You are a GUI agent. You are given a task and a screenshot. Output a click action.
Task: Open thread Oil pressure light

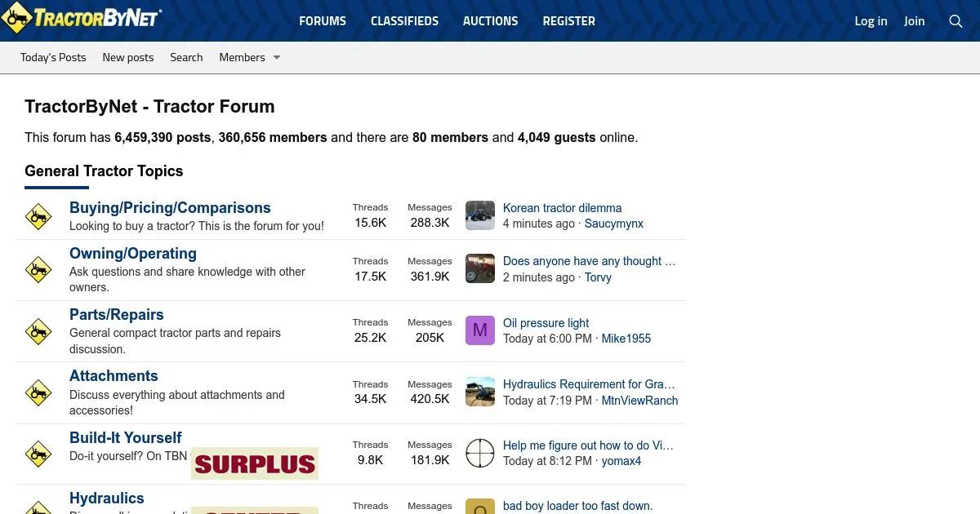click(546, 323)
